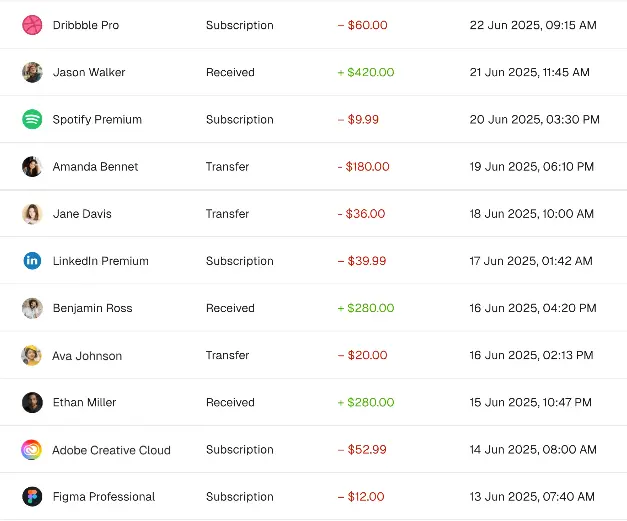The image size is (627, 521).
Task: Click Benjamin Ross's avatar photo
Action: (x=32, y=308)
